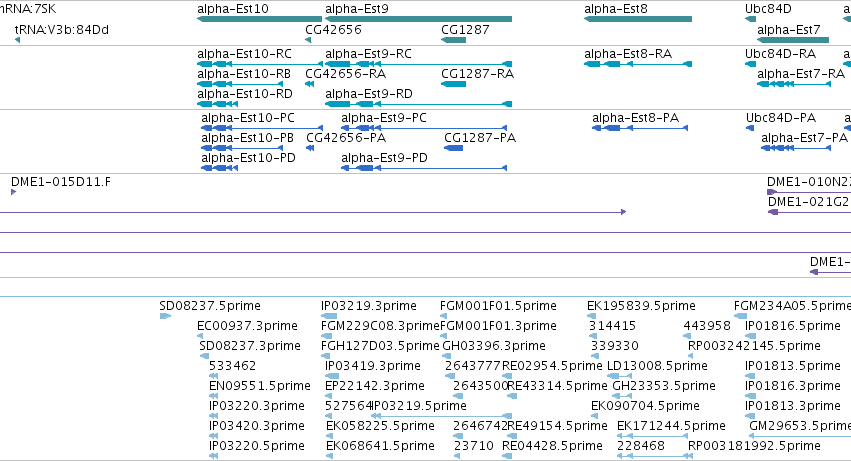Click EST IP03219.3prime
The image size is (851, 461).
[369, 306]
